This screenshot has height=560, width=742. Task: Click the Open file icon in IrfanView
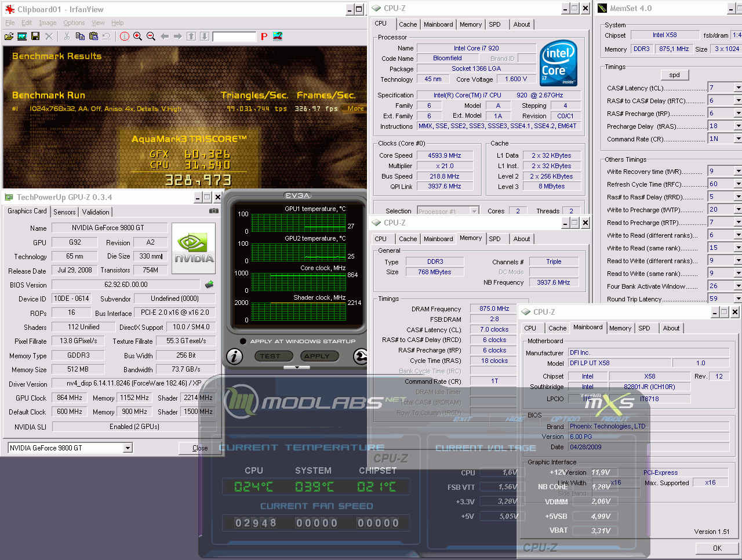pos(9,37)
